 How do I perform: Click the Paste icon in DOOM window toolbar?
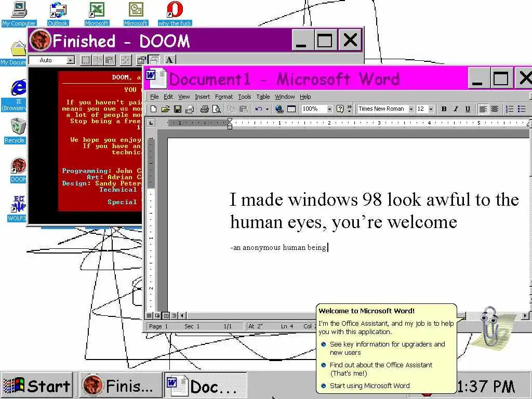(110, 60)
